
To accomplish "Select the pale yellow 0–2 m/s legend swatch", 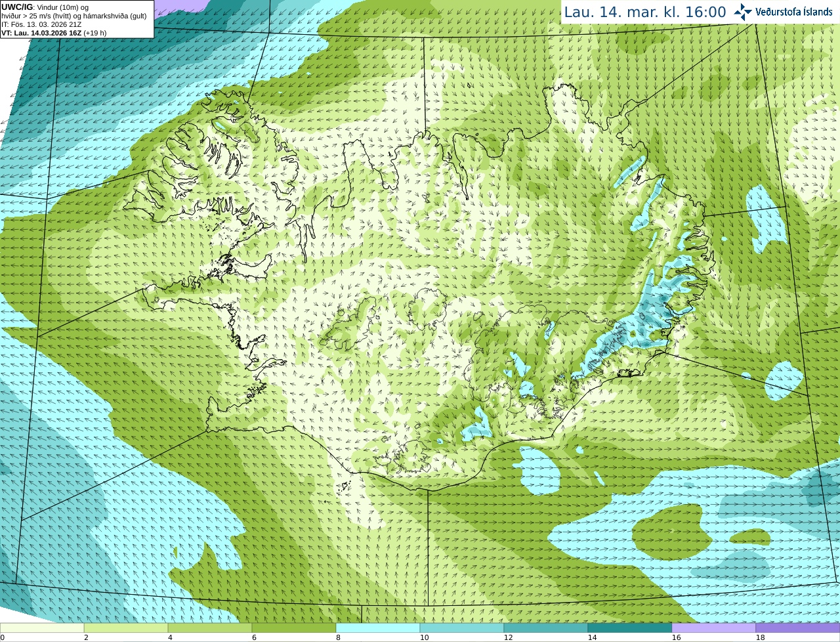I will pos(42,628).
